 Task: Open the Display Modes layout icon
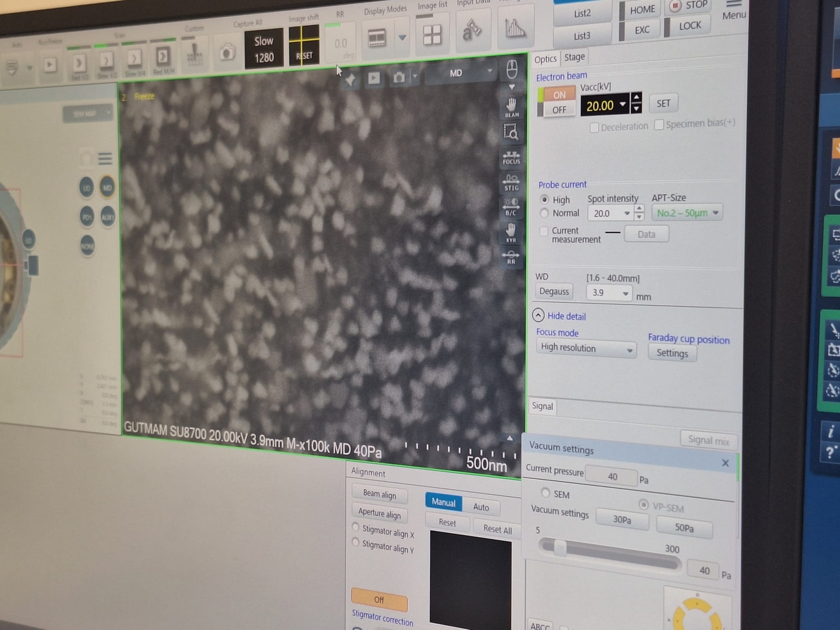[x=377, y=38]
